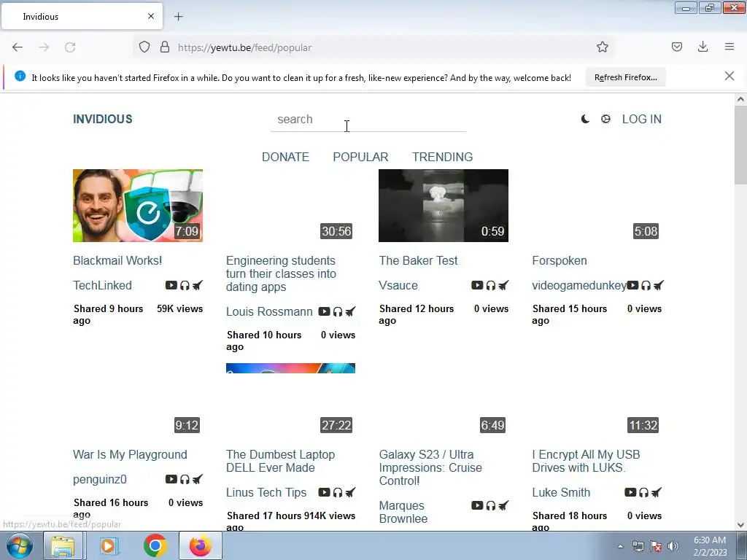This screenshot has width=747, height=560.
Task: View site security padlock info
Action: [x=165, y=47]
